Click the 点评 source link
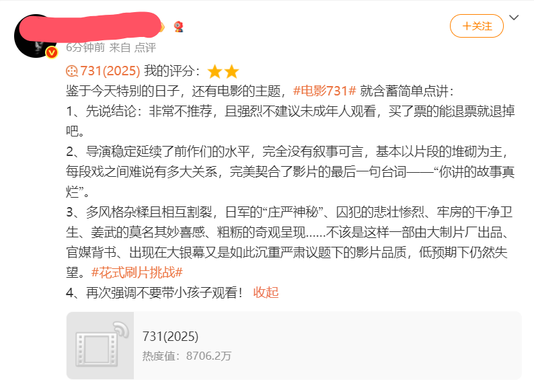The image size is (534, 392). 145,47
